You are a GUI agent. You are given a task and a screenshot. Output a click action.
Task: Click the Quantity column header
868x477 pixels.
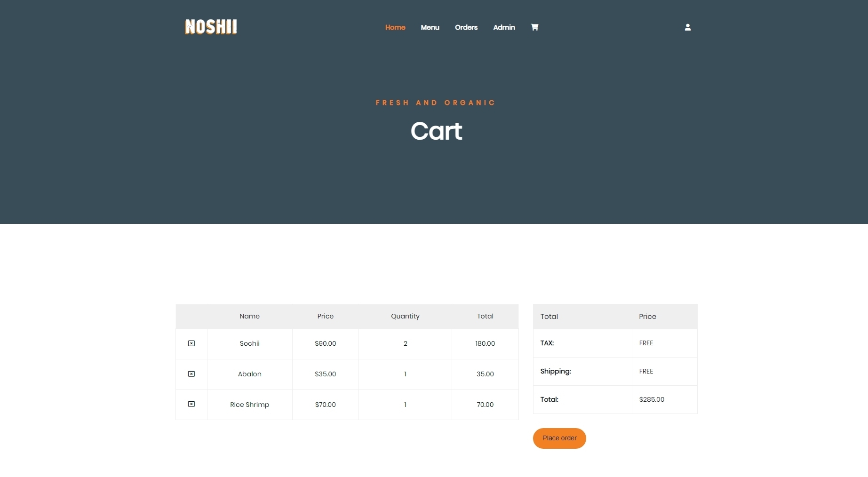[405, 316]
